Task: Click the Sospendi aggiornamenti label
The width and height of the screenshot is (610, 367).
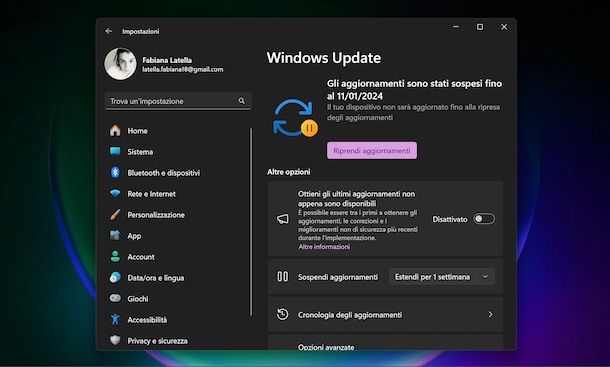Action: [338, 277]
